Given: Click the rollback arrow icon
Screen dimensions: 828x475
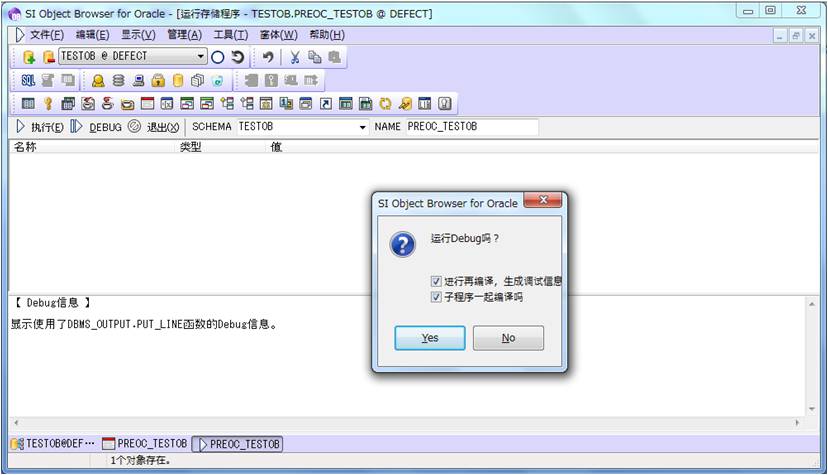Looking at the screenshot, I should 238,57.
